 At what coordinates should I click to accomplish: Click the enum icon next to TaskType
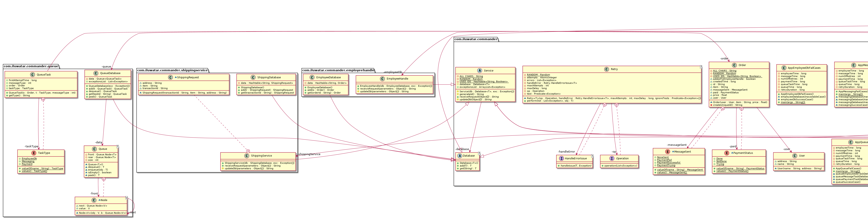[x=34, y=153]
